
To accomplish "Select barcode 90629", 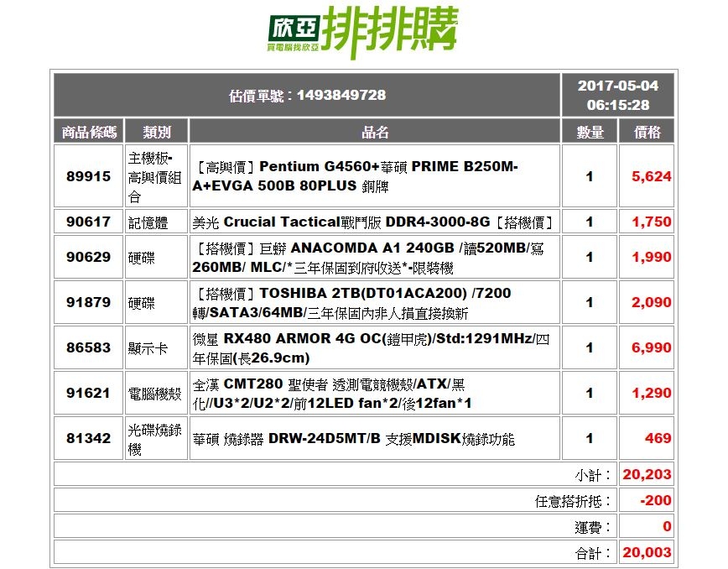I will [88, 257].
